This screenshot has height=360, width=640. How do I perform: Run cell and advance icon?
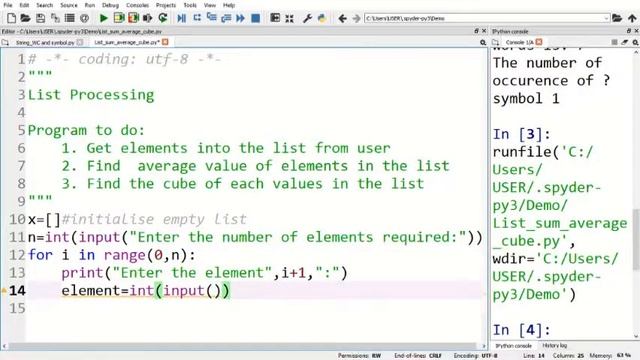tap(133, 18)
